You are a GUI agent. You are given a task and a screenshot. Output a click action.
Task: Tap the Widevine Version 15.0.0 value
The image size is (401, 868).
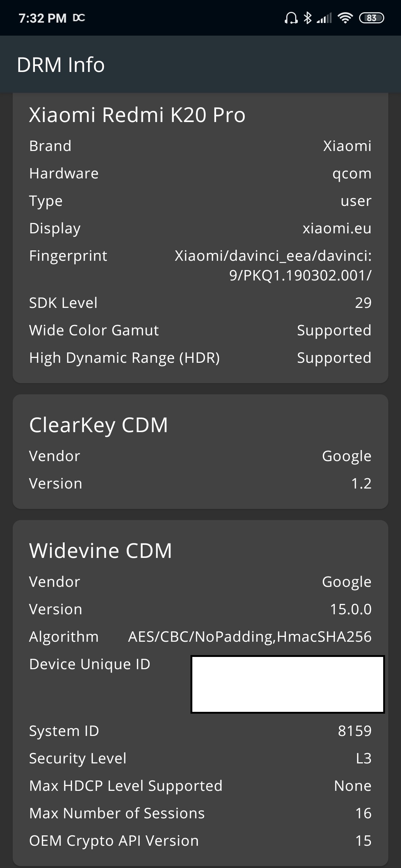351,609
